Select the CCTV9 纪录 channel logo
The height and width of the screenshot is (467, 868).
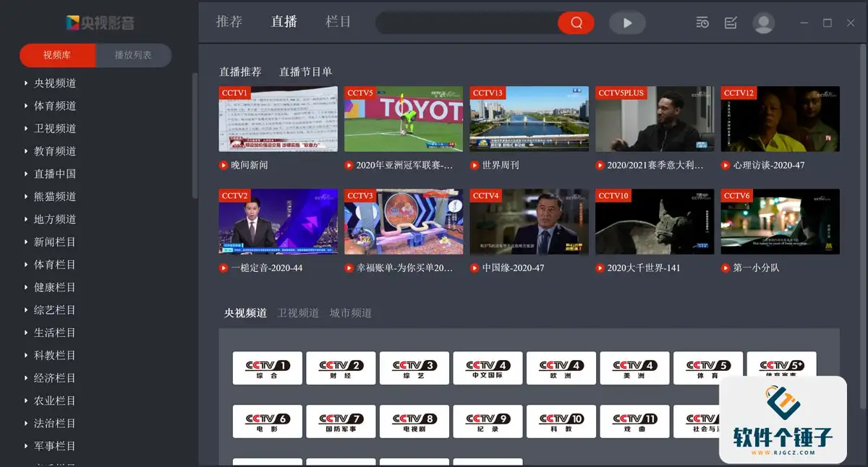tap(488, 421)
